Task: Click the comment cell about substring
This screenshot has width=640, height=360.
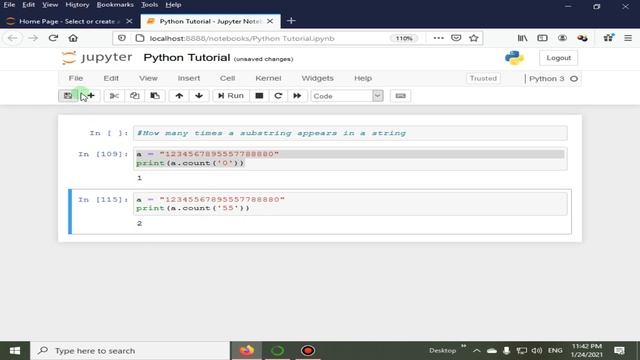Action: (x=350, y=133)
